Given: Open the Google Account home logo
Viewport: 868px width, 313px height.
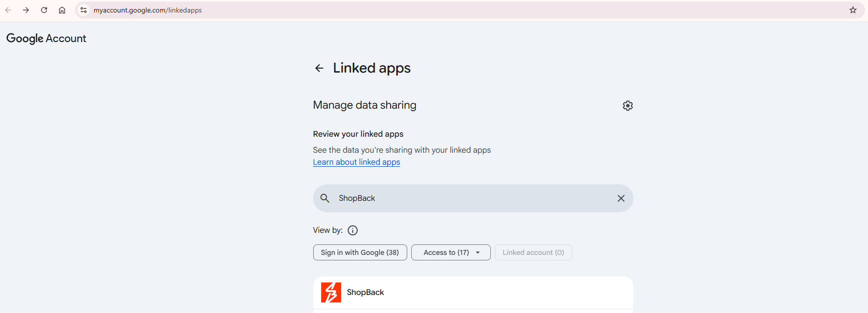Looking at the screenshot, I should tap(46, 39).
